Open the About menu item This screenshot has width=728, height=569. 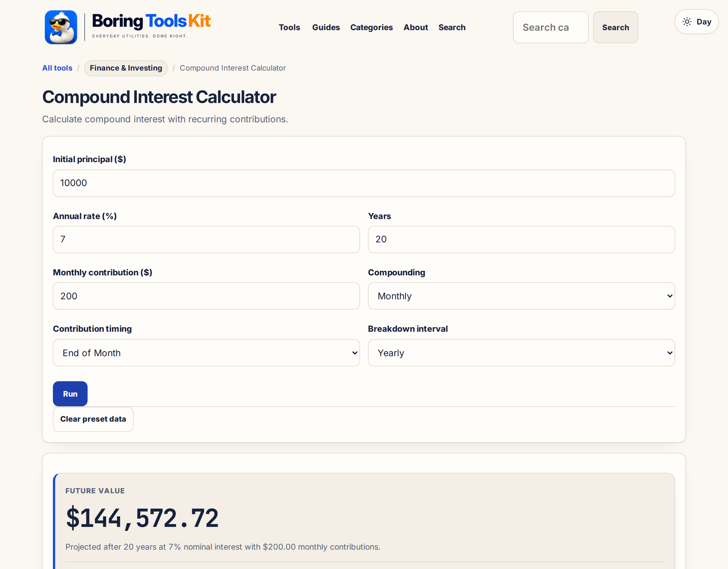point(416,27)
